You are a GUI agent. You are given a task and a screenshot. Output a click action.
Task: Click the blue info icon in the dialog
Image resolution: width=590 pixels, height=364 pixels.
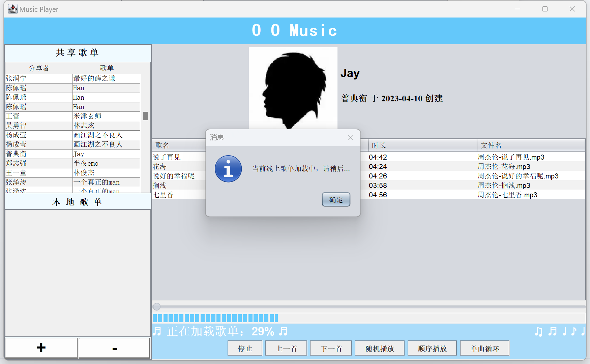(x=228, y=169)
